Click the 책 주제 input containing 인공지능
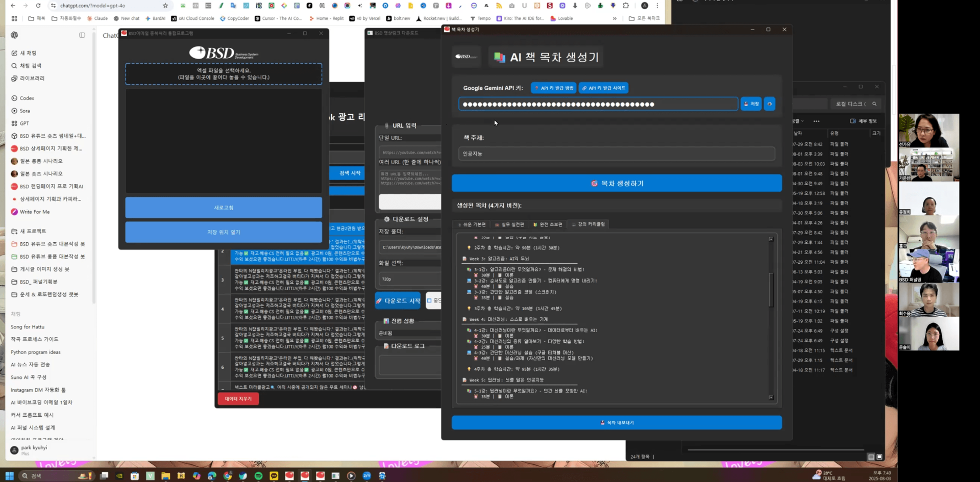This screenshot has width=980, height=482. [617, 154]
